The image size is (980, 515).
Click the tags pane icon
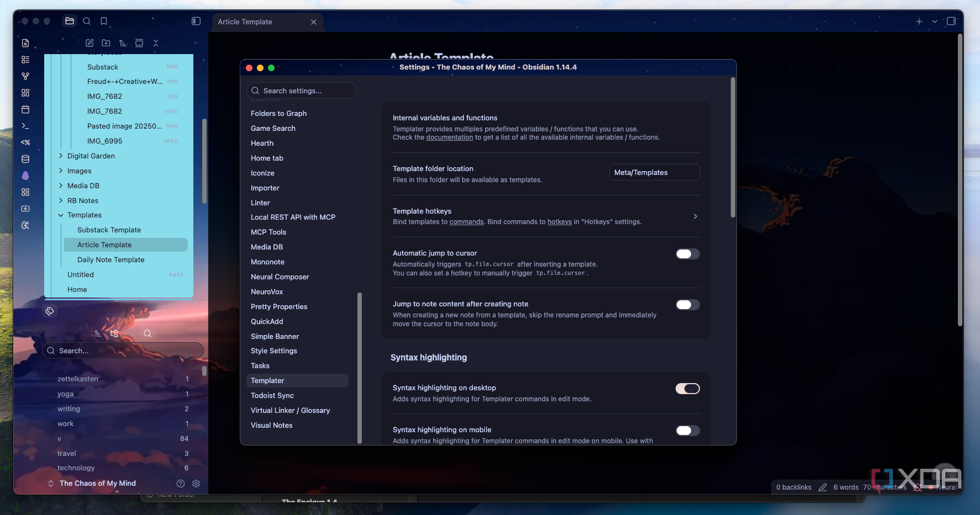(50, 311)
